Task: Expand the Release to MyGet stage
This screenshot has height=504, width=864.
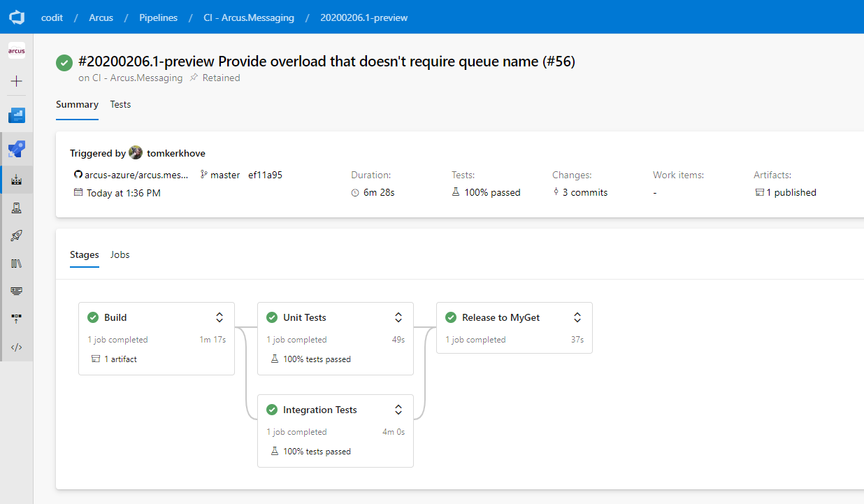Action: pos(577,317)
